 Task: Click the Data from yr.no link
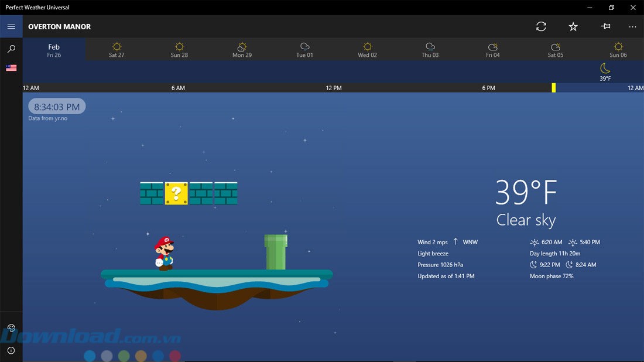point(49,118)
